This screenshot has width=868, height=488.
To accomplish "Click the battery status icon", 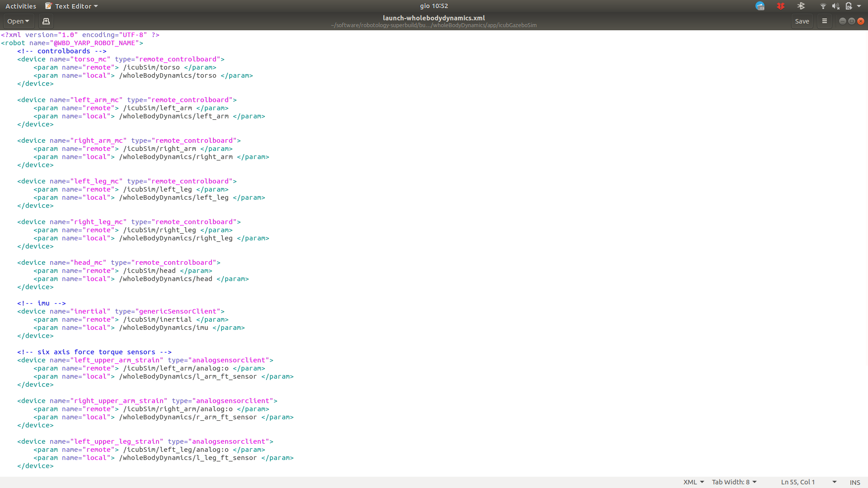I will (849, 6).
